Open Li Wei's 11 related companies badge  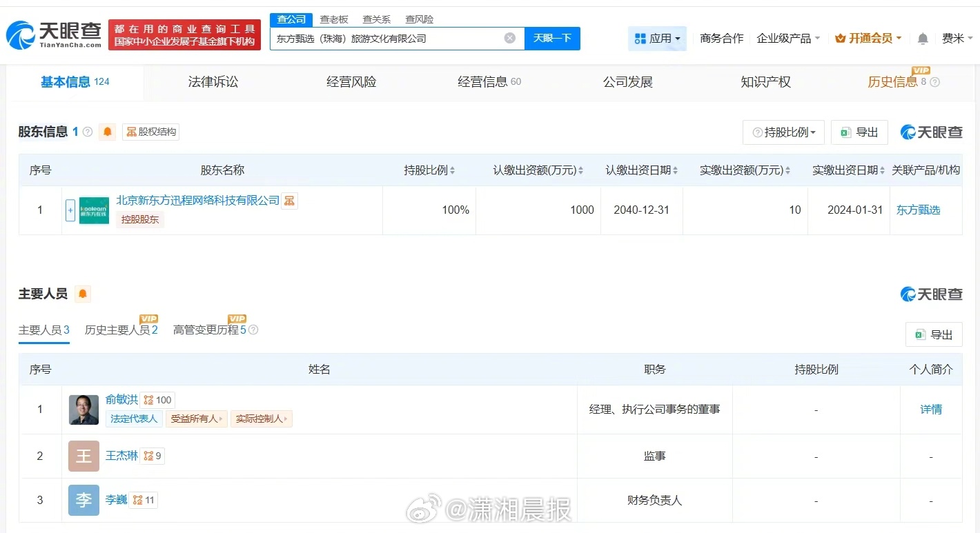[x=144, y=500]
